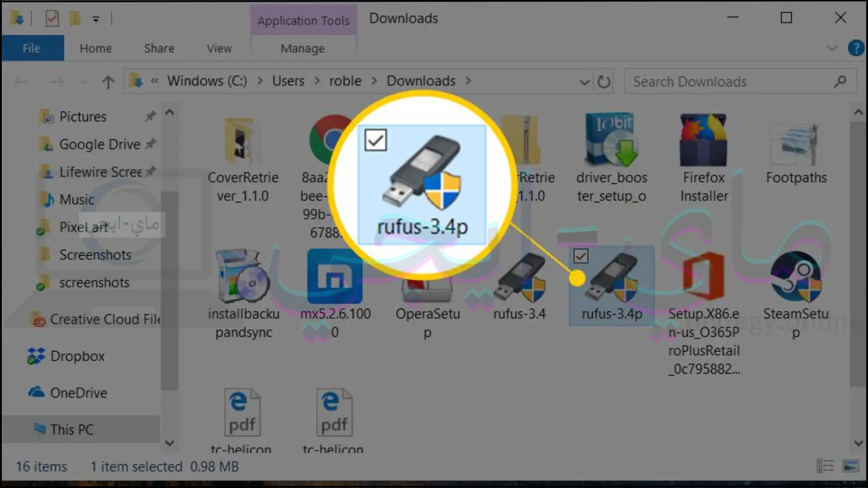Click the Back navigation arrow
The image size is (868, 488).
(21, 82)
